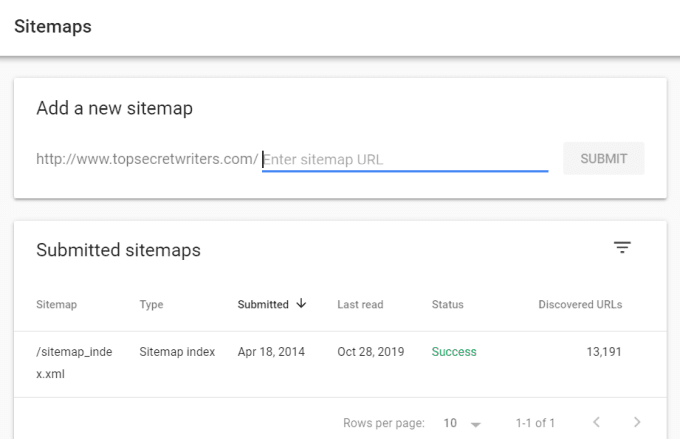This screenshot has height=439, width=680.
Task: Go to the previous page of sitemaps
Action: 596,423
